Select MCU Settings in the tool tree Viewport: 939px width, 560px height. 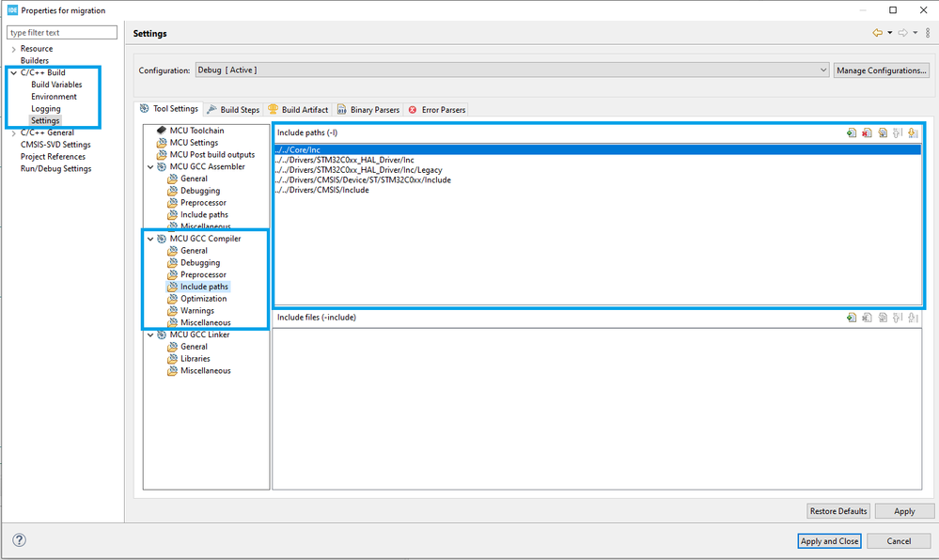[194, 143]
